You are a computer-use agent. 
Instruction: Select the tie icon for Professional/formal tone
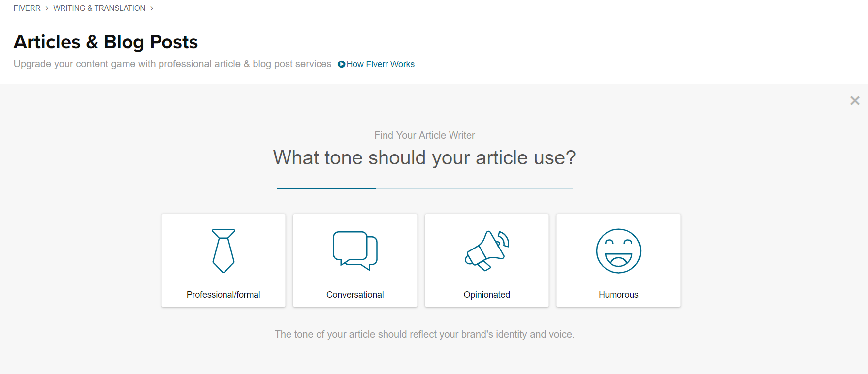click(223, 251)
